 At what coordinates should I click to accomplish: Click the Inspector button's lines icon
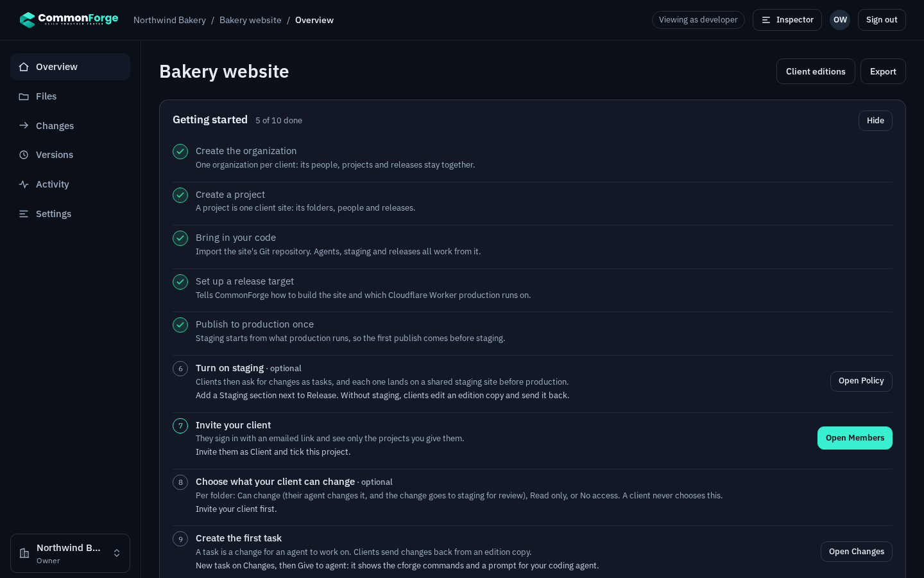[766, 20]
